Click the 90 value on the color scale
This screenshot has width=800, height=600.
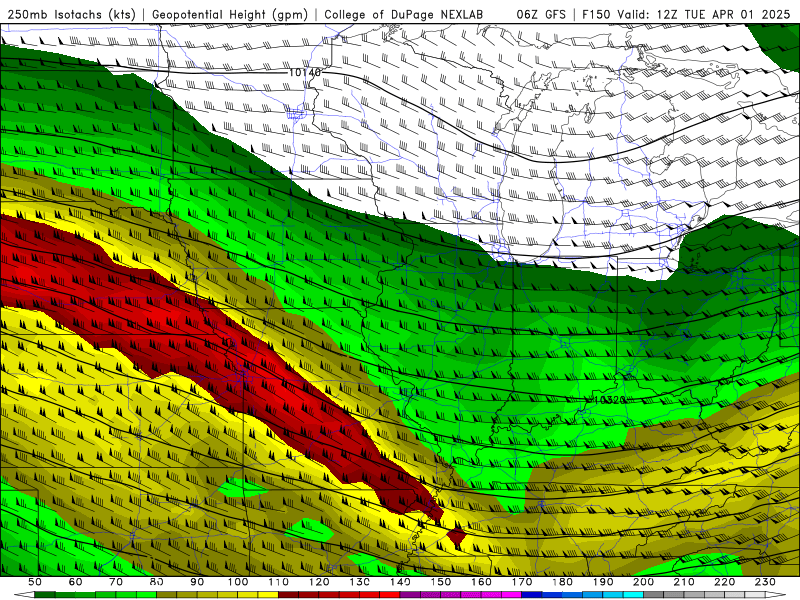[197, 582]
